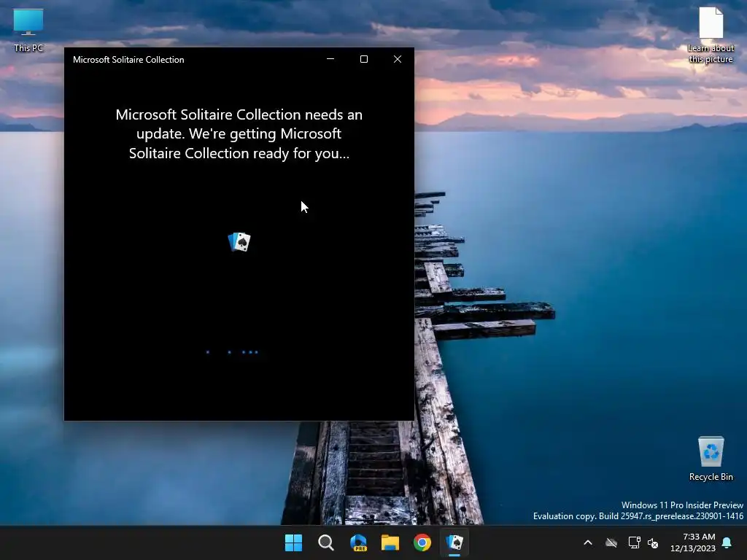The width and height of the screenshot is (747, 560).
Task: Open the Learn about this picture icon
Action: click(x=711, y=35)
